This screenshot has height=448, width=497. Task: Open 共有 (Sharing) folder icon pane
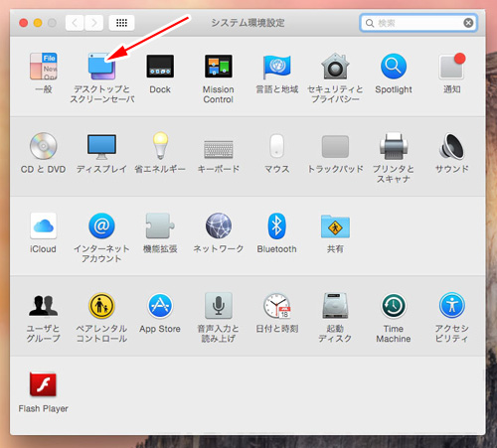pyautogui.click(x=335, y=226)
